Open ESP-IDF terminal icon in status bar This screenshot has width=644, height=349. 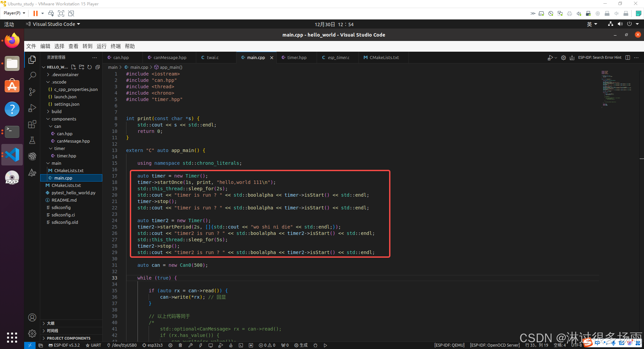241,345
